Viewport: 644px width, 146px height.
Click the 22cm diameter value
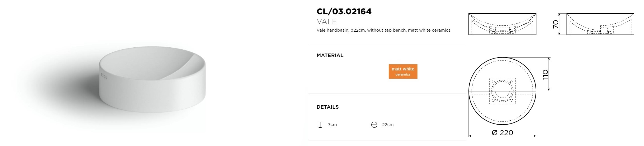[388, 125]
